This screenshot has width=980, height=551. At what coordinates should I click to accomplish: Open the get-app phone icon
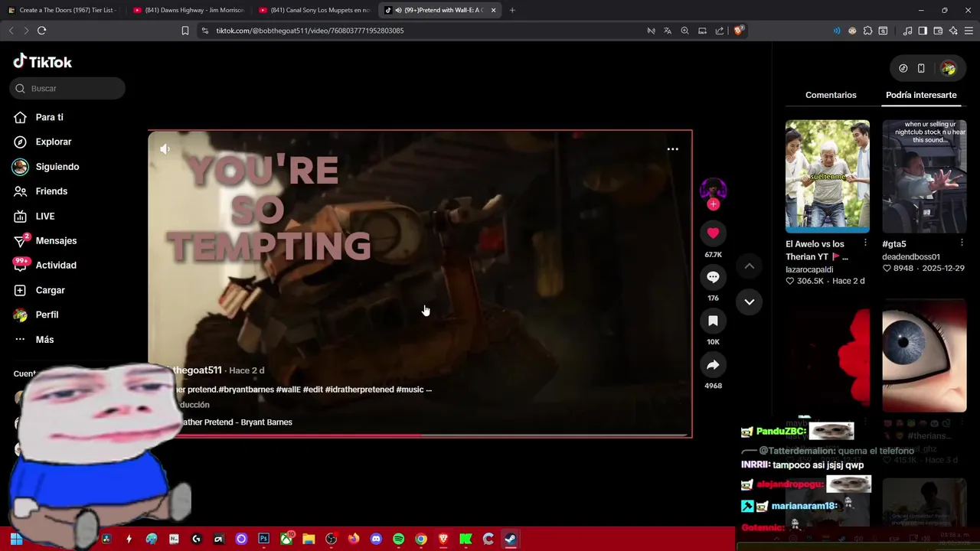click(x=921, y=68)
